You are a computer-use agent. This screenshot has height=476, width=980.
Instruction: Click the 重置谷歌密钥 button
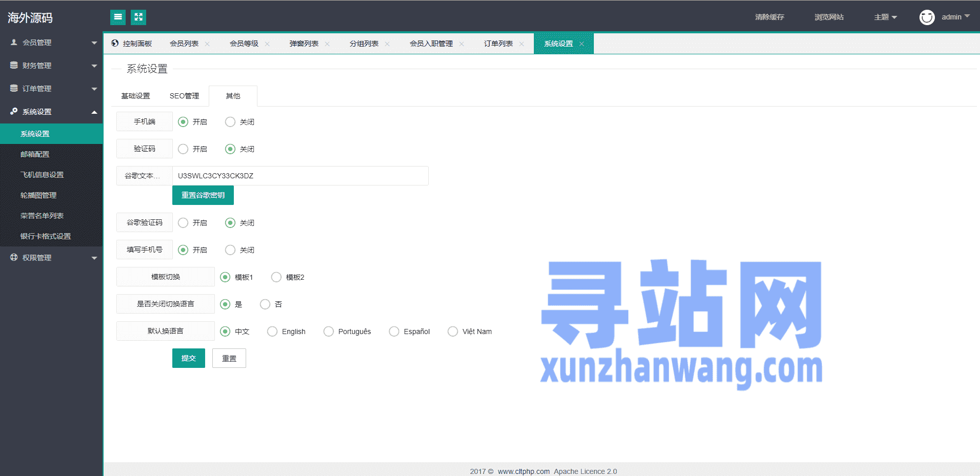(x=203, y=195)
